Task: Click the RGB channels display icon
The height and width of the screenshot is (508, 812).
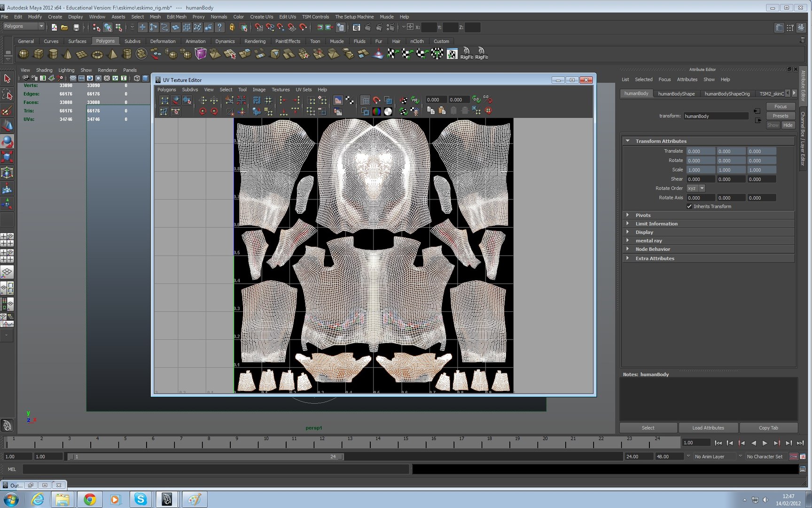Action: 376,111
